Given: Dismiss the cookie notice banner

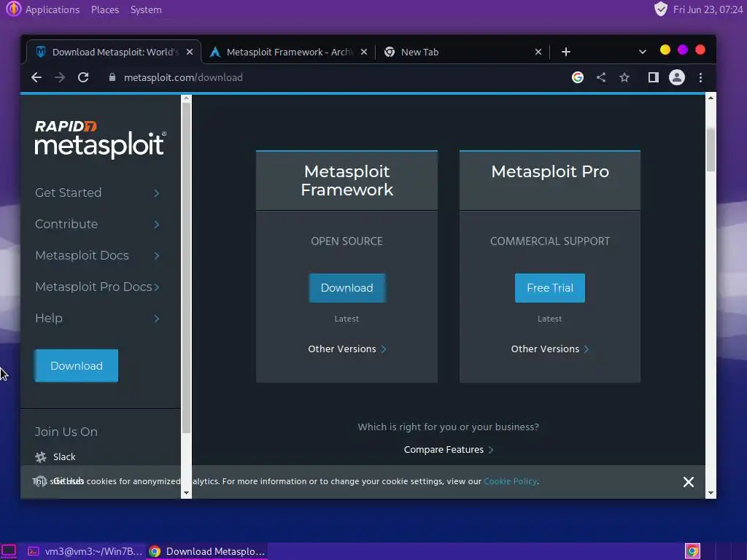Looking at the screenshot, I should [689, 482].
